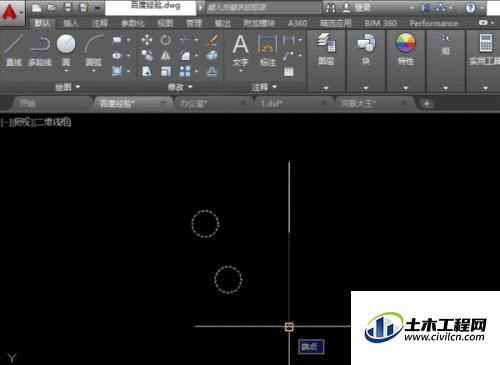Open the Trim tool dropdown arrow
This screenshot has width=500, height=365.
coord(196,40)
